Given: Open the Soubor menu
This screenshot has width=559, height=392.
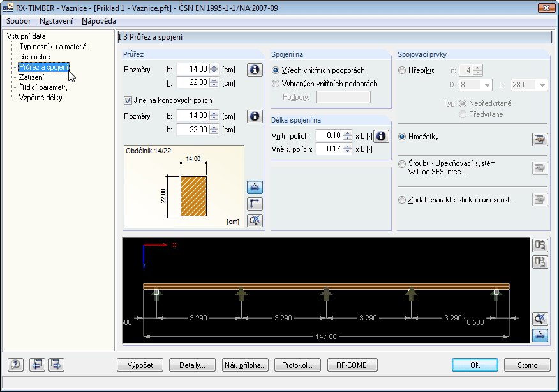Looking at the screenshot, I should 19,21.
